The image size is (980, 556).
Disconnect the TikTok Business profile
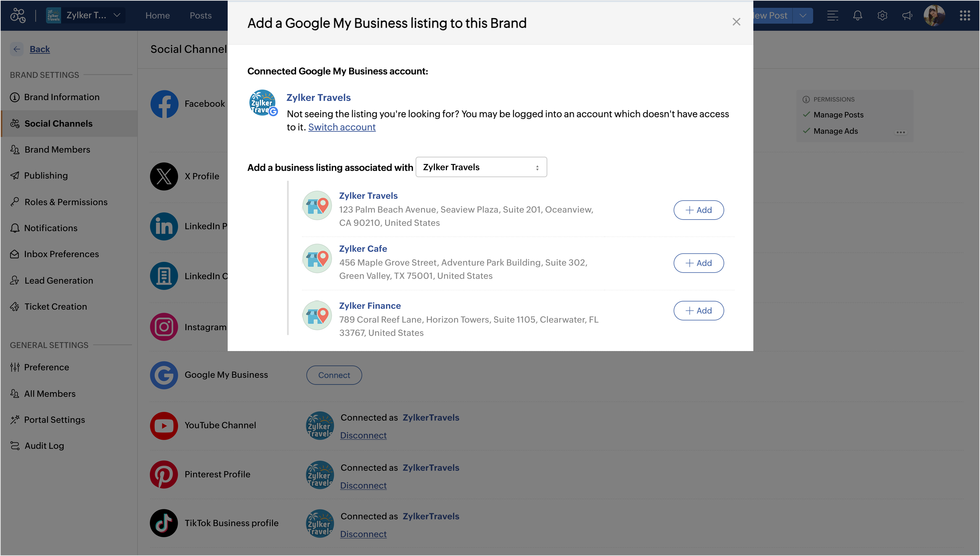[x=363, y=534]
